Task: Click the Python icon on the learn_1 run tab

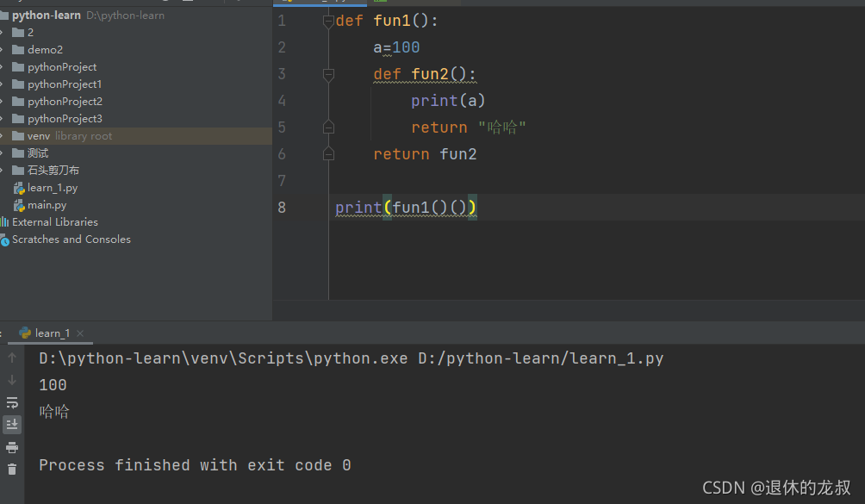Action: pyautogui.click(x=25, y=333)
